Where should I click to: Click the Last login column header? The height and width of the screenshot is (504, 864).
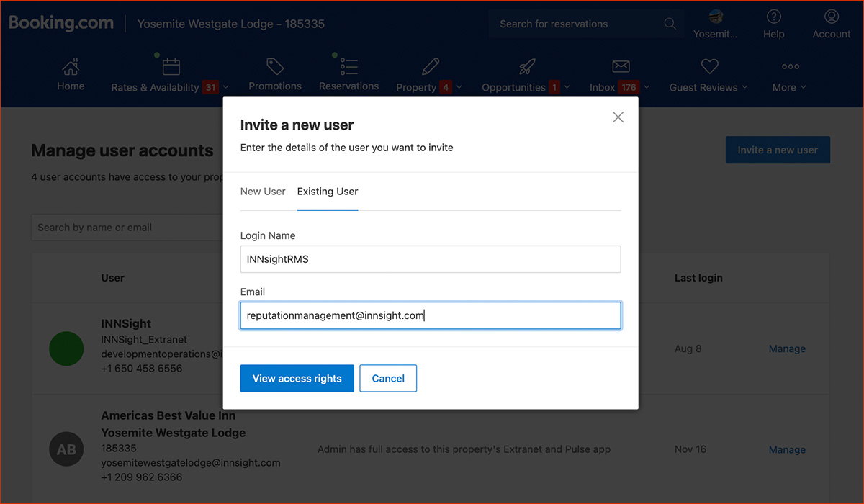[x=698, y=278]
